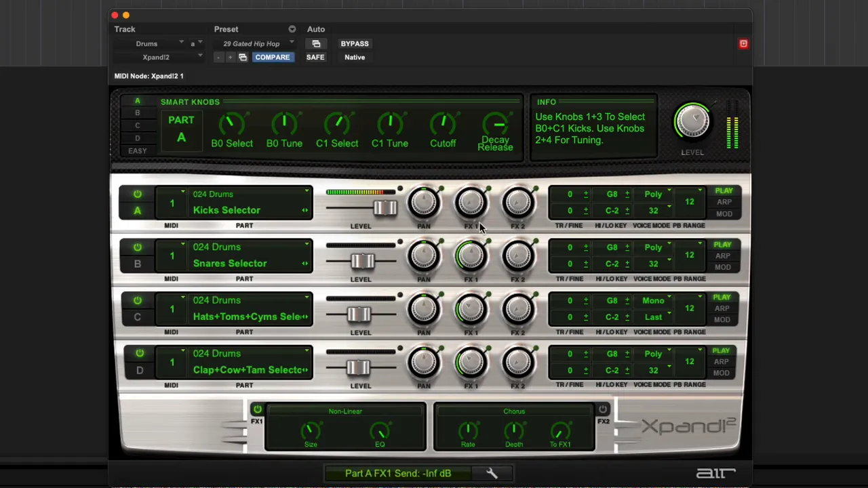The height and width of the screenshot is (488, 868).
Task: Select previous preset with minus button
Action: tap(218, 58)
